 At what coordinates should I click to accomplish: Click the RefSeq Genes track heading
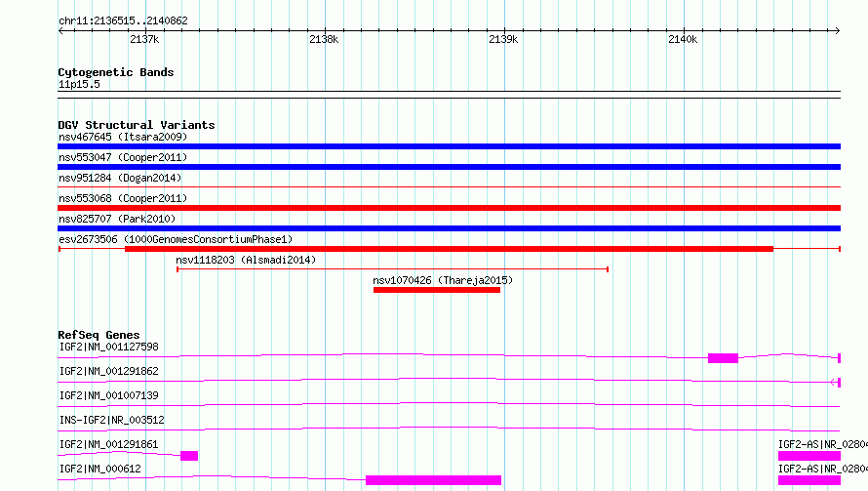[x=99, y=335]
